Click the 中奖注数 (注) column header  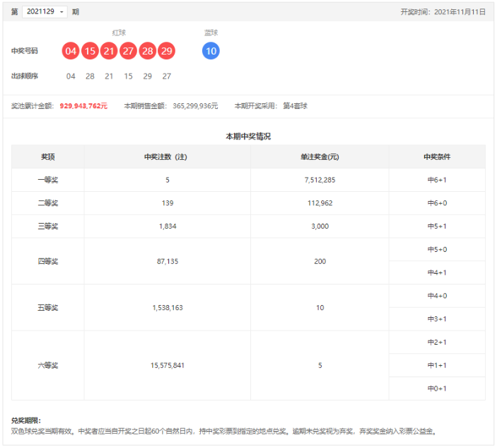167,157
